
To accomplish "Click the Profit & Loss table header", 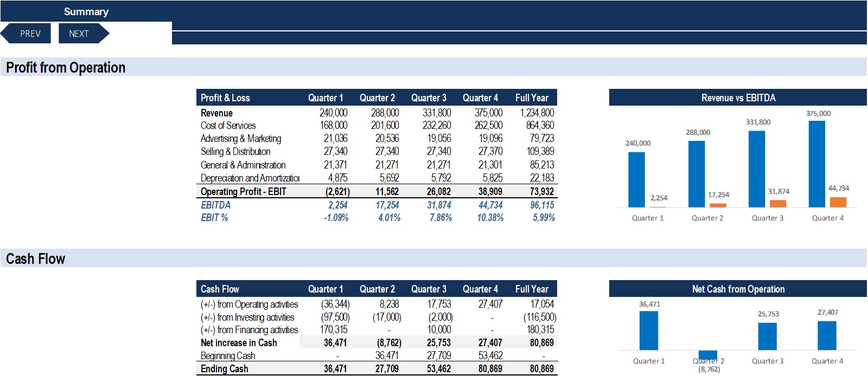I will click(x=225, y=98).
